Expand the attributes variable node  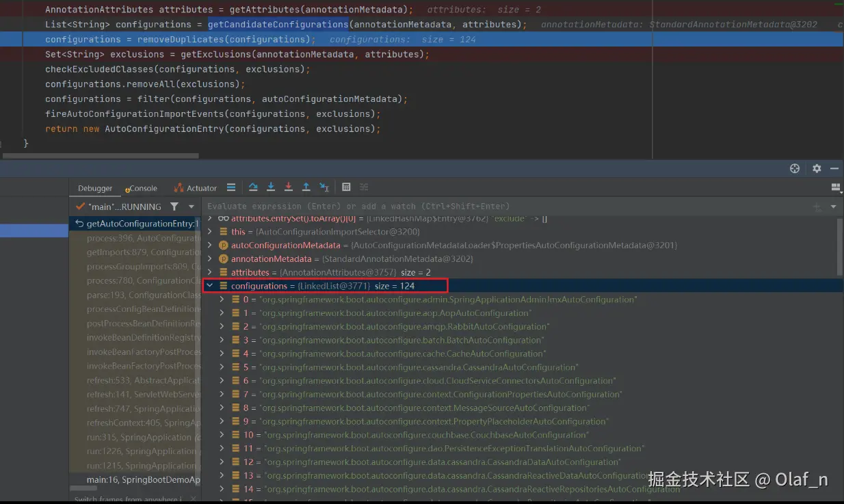pyautogui.click(x=210, y=272)
